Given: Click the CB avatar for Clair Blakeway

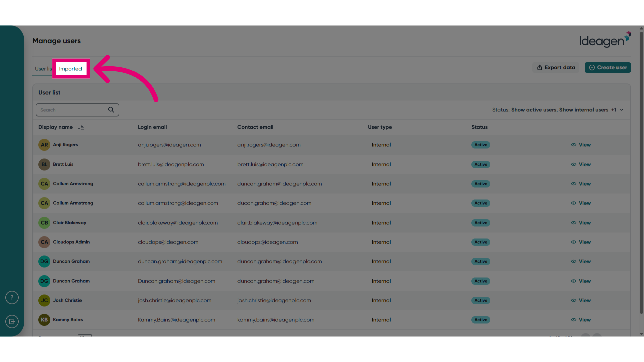Looking at the screenshot, I should (44, 223).
